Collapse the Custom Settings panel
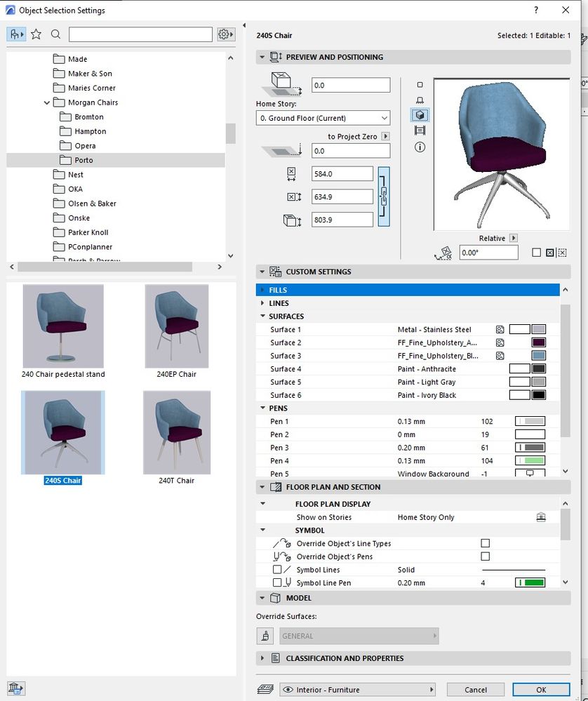588x701 pixels. 262,272
